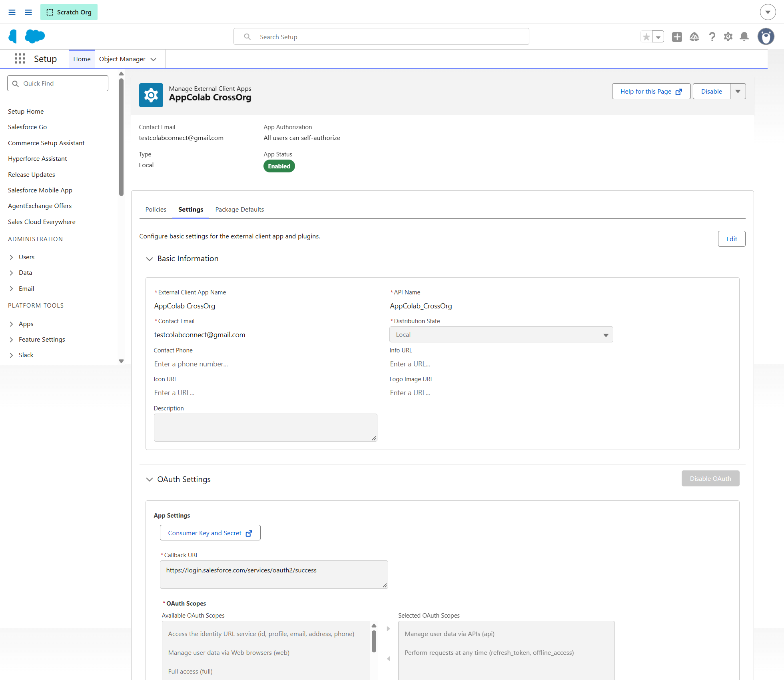This screenshot has width=784, height=680.
Task: Click the Salesforce cloud logo
Action: tap(35, 36)
